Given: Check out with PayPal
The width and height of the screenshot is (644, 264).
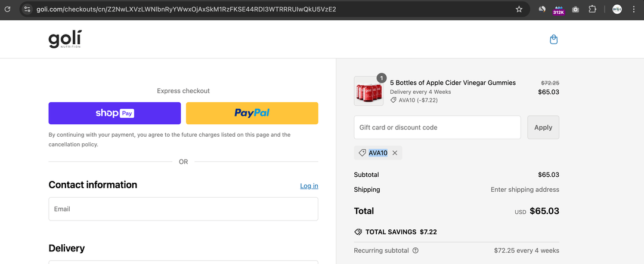Looking at the screenshot, I should click(x=252, y=113).
